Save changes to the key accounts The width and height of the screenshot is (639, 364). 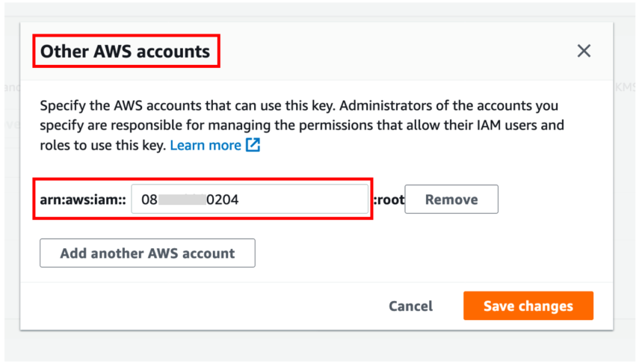[528, 306]
